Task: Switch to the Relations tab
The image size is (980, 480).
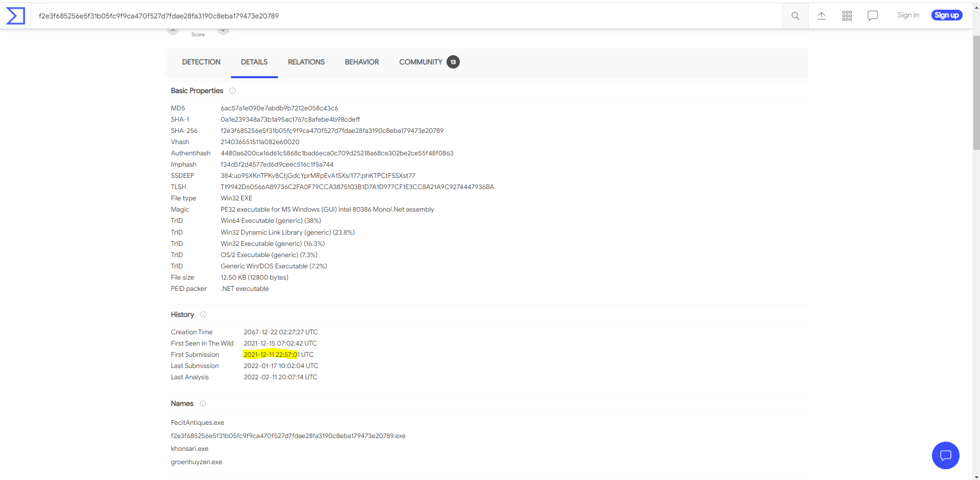Action: (306, 62)
